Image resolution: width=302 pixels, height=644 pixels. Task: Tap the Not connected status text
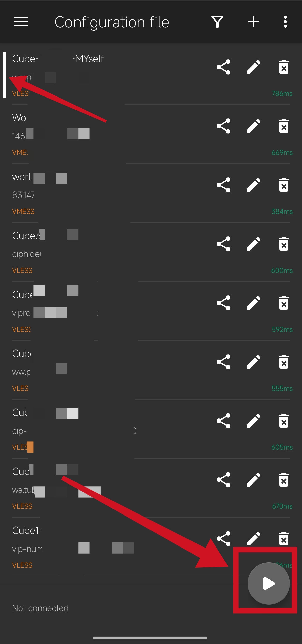point(40,608)
